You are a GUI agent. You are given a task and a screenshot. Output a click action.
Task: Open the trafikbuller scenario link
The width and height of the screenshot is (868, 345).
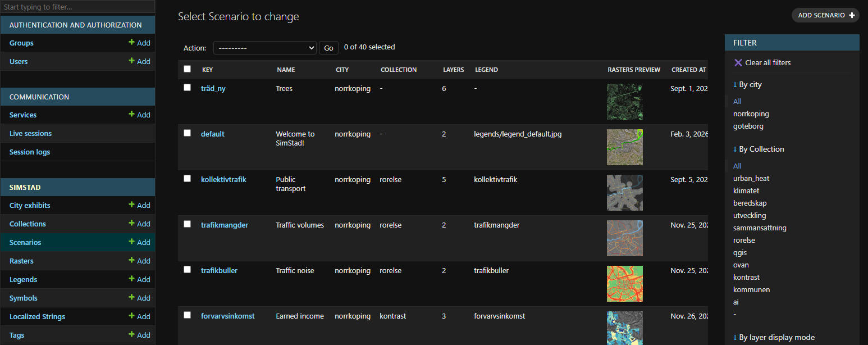click(219, 270)
